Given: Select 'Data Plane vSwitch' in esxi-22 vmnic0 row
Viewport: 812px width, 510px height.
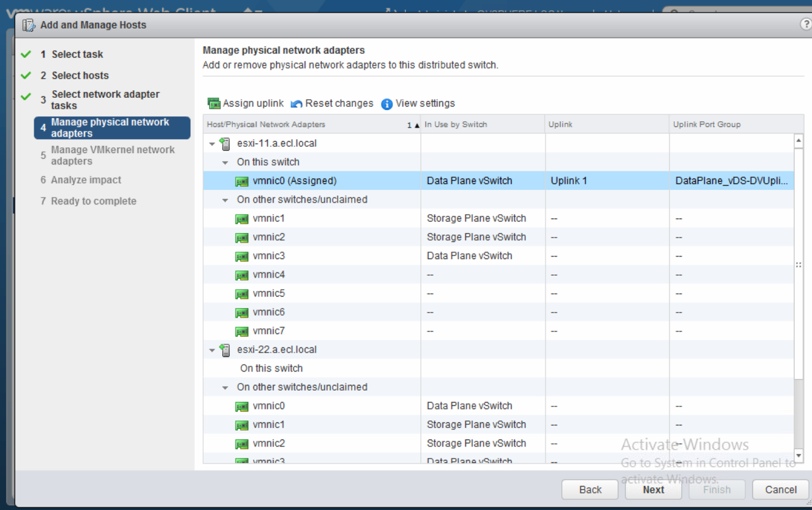Looking at the screenshot, I should pyautogui.click(x=469, y=406).
